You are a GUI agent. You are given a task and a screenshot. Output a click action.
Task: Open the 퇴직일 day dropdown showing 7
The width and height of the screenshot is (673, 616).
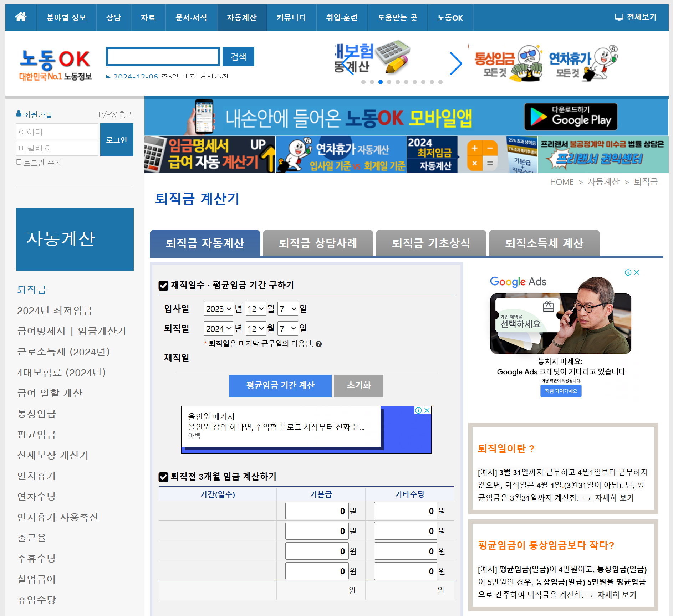(x=288, y=328)
